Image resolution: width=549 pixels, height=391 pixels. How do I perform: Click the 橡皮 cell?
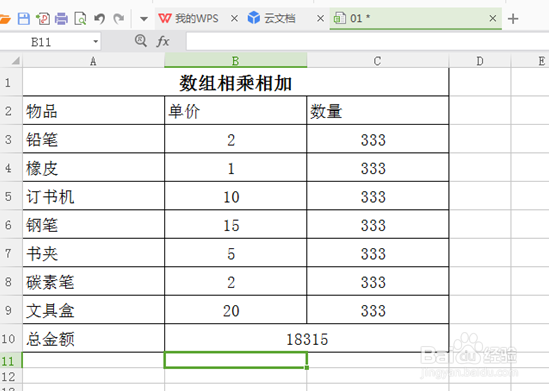point(93,168)
